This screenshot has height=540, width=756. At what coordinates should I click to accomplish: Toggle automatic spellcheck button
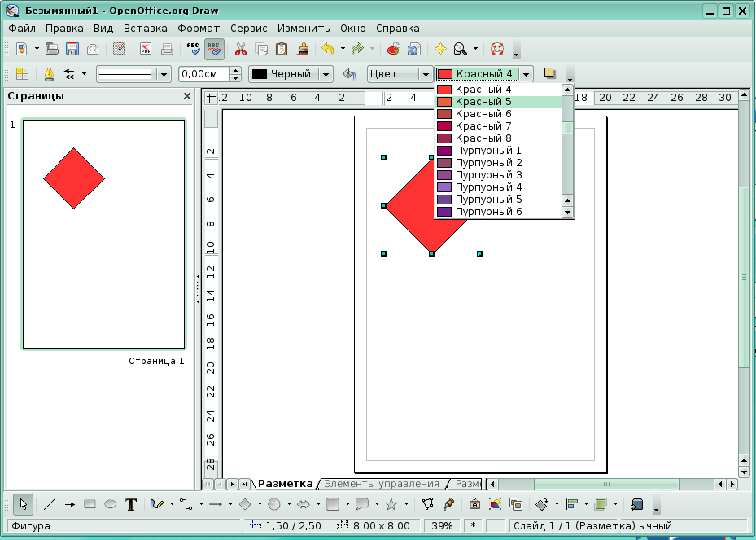click(215, 49)
